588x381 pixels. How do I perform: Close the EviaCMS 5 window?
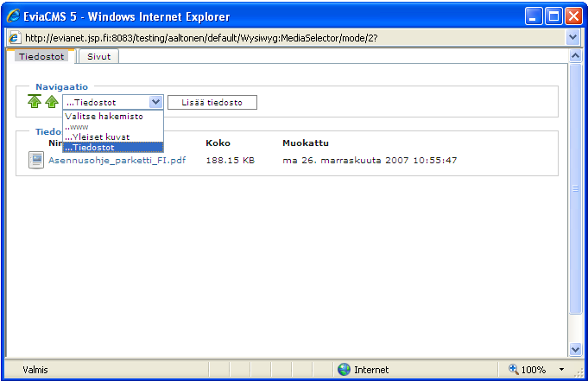click(x=573, y=16)
